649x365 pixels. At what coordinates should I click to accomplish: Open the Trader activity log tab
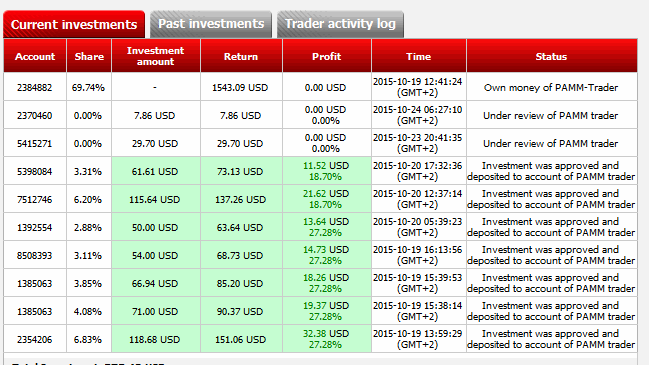340,24
